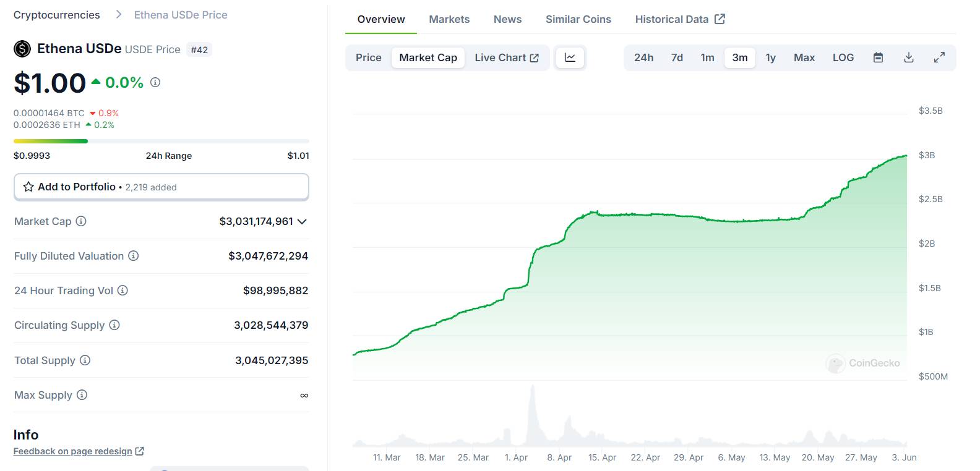This screenshot has height=471, width=980.
Task: Click the $1.01 range high value
Action: coord(298,156)
